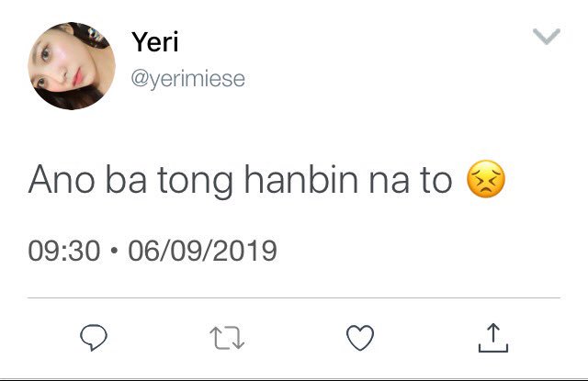Screen dimensions: 588x381
Task: Reply to Yeri's tweet via speech bubble icon
Action: (x=94, y=337)
